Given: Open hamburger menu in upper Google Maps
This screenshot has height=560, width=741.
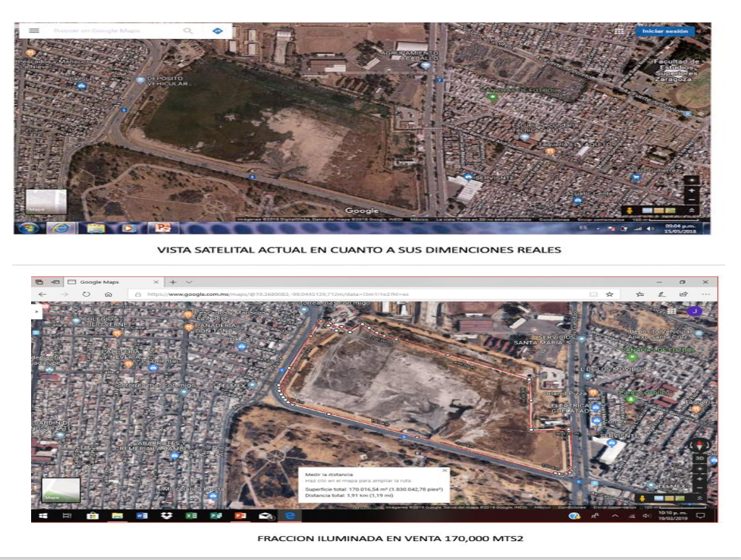Looking at the screenshot, I should (x=34, y=30).
